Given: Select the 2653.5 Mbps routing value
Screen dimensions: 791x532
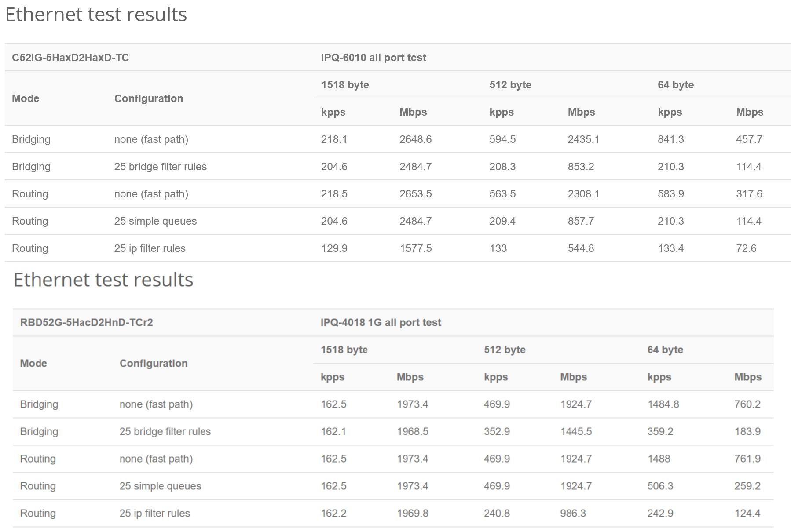Looking at the screenshot, I should click(415, 194).
